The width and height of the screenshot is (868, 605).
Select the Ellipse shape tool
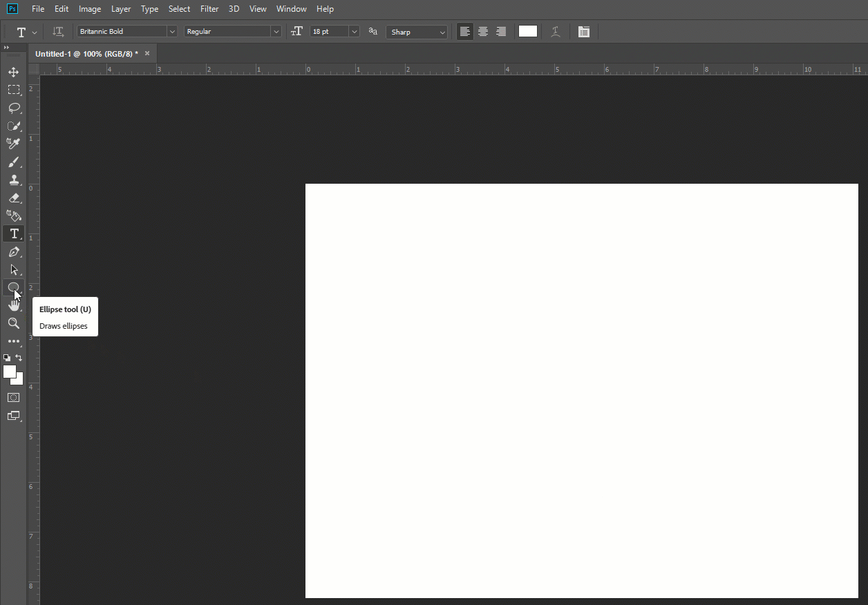click(x=14, y=287)
